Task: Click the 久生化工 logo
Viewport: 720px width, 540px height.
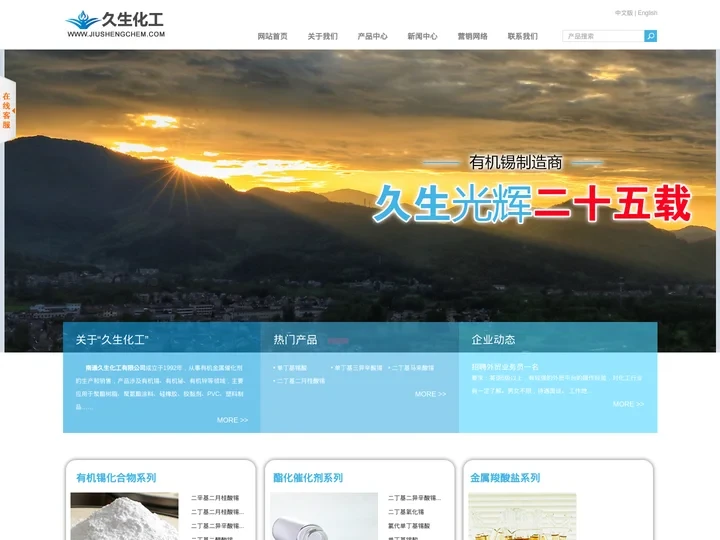Action: pos(115,24)
